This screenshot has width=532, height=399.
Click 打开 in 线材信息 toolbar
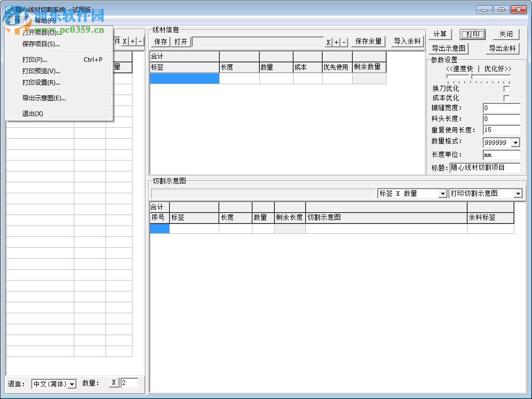click(x=181, y=42)
